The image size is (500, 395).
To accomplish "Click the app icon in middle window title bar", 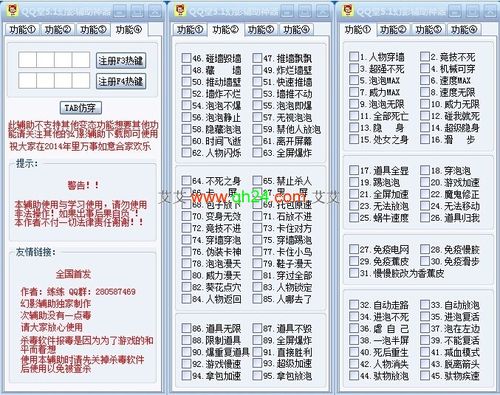I will tap(180, 10).
